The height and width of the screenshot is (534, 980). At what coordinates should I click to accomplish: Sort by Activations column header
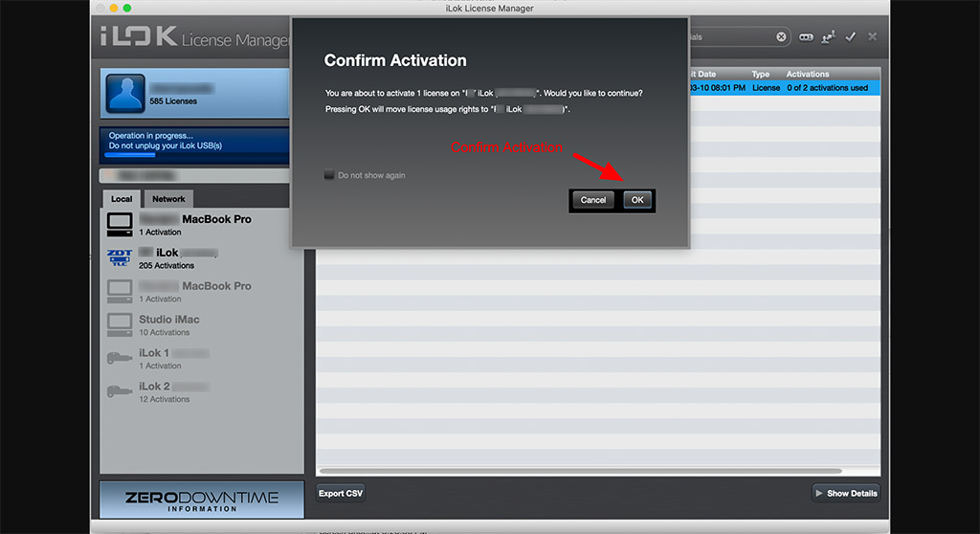pos(808,74)
